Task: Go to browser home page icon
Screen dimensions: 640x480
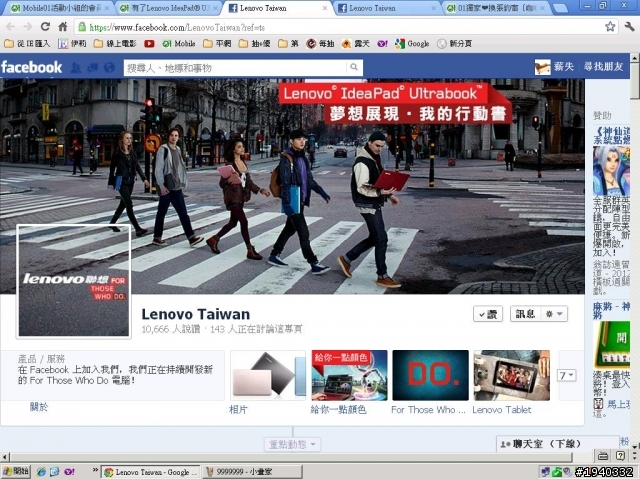Action: point(62,27)
